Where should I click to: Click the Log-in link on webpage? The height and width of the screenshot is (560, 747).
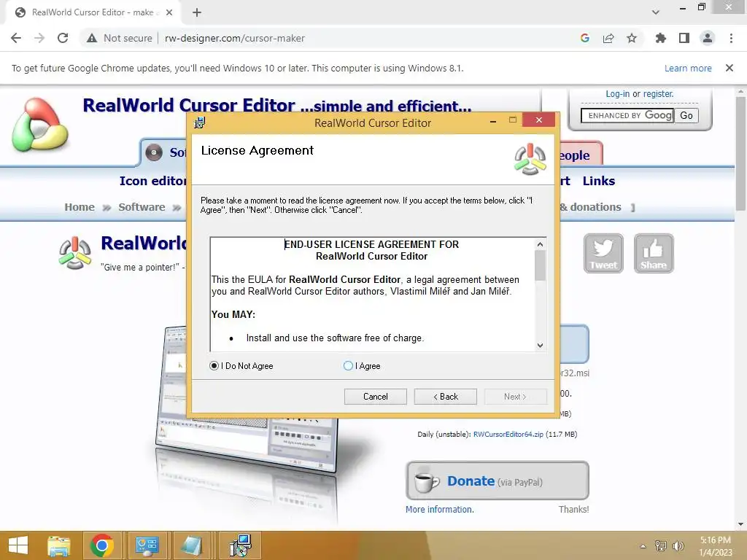(617, 94)
